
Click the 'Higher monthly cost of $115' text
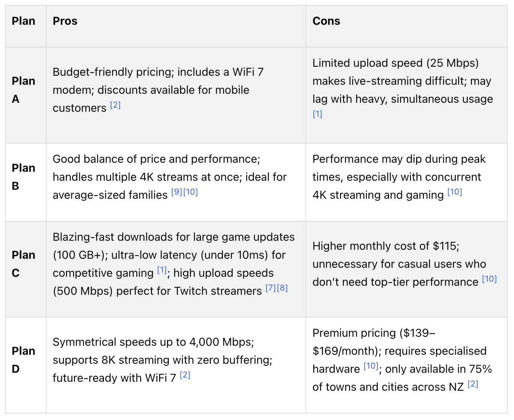tap(385, 246)
